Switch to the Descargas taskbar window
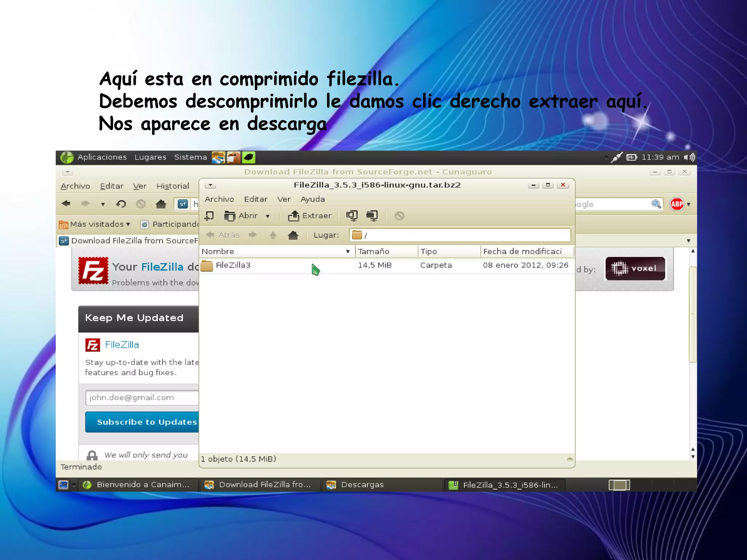747x560 pixels. [382, 485]
